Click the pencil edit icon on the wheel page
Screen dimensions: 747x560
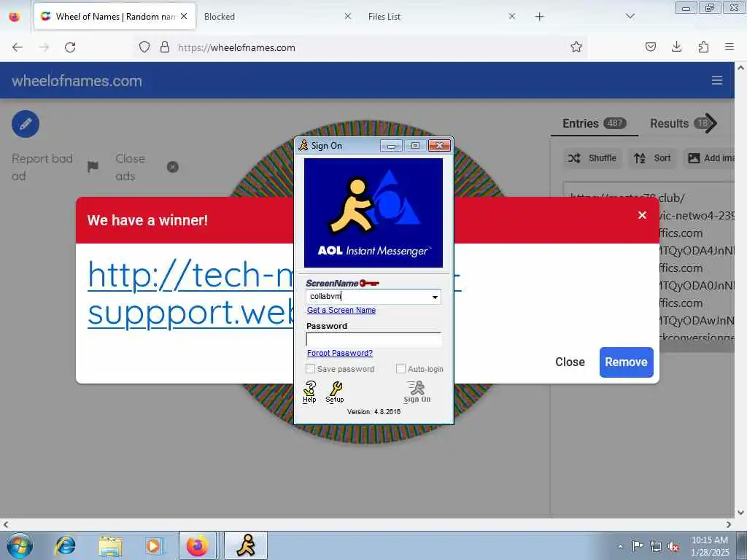tap(26, 124)
